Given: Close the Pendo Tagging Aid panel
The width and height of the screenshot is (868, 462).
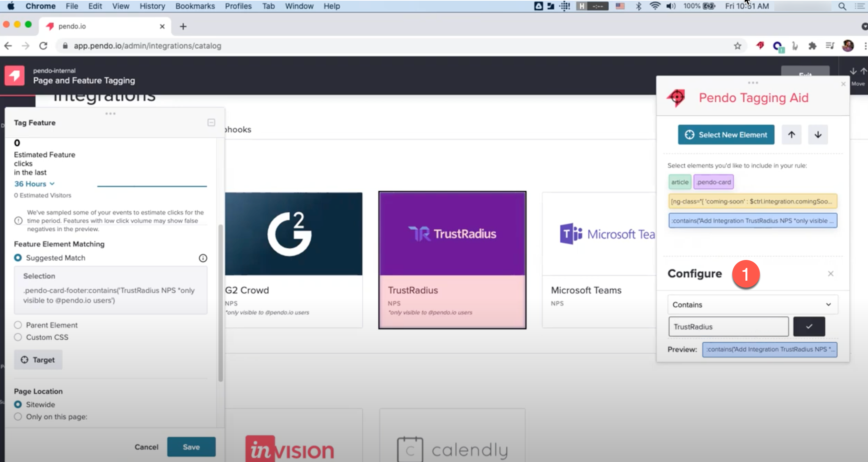Looking at the screenshot, I should tap(843, 84).
